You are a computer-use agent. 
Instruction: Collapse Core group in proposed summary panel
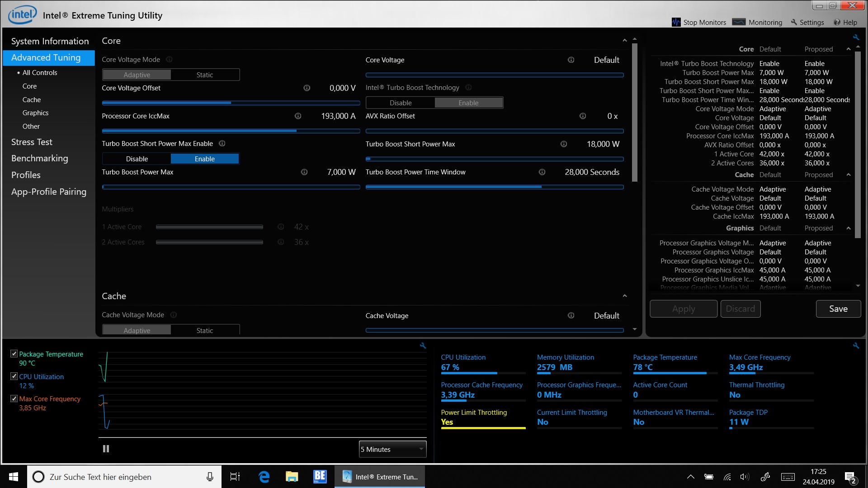pos(849,49)
